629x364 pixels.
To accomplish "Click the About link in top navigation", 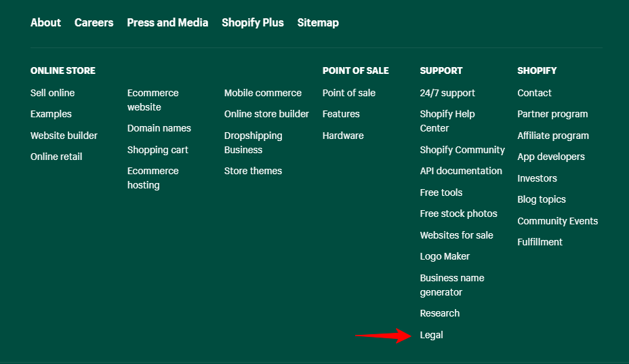I will coord(45,22).
